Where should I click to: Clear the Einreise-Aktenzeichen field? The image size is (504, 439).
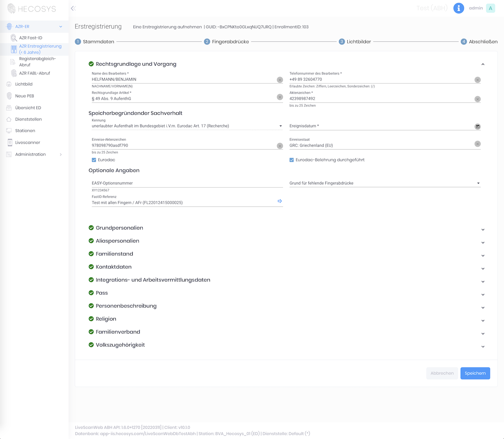[x=280, y=146]
